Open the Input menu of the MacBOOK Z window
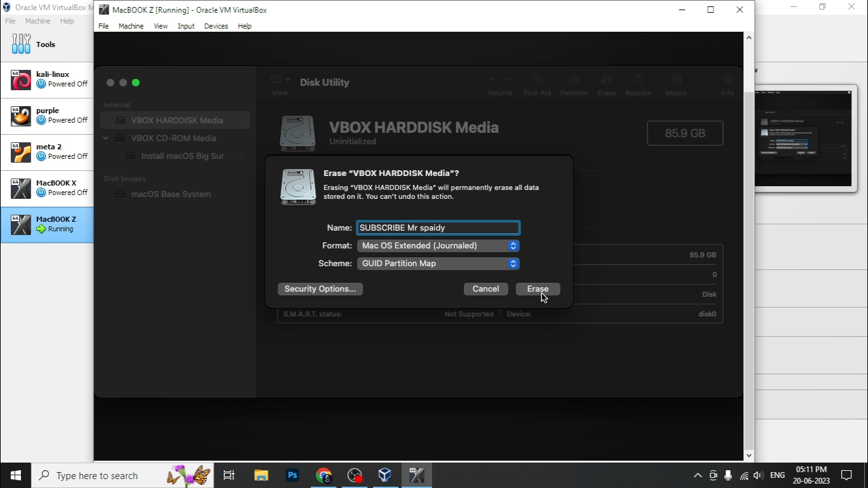The height and width of the screenshot is (488, 868). tap(186, 26)
